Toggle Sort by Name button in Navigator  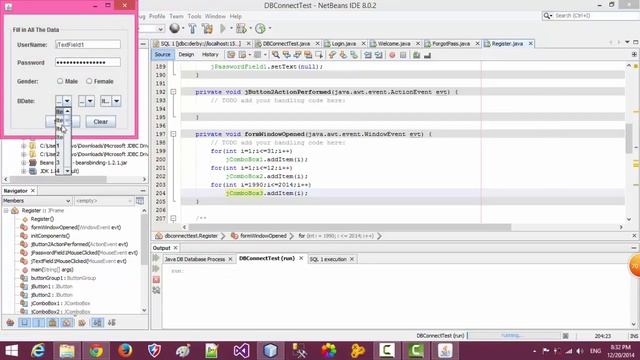[x=97, y=322]
